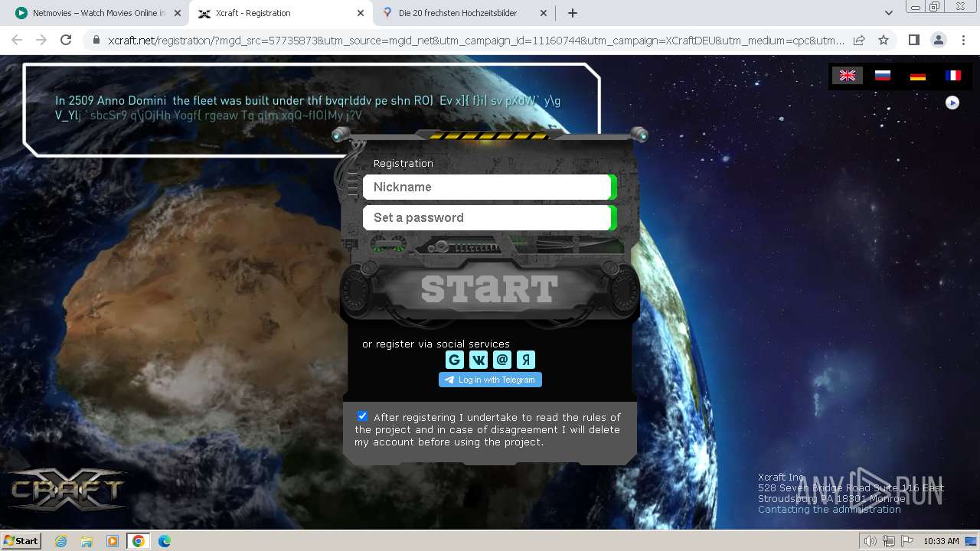This screenshot has height=551, width=980.
Task: Open Contacting the administration link
Action: pyautogui.click(x=829, y=510)
